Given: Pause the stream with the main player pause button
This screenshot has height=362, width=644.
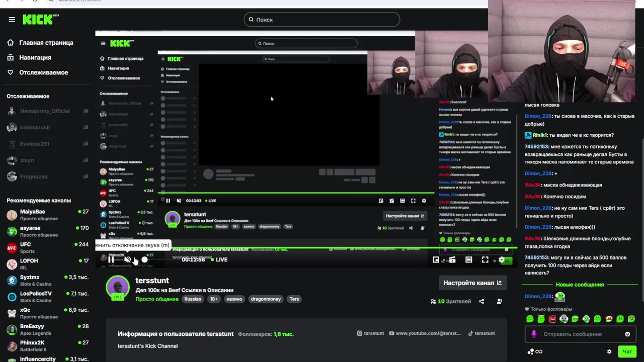Looking at the screenshot, I should (111, 259).
